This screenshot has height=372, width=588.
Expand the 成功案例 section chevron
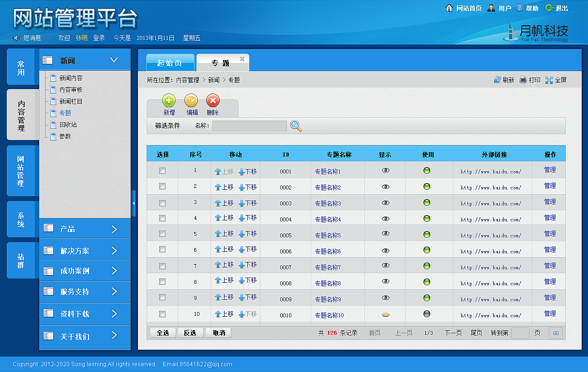(115, 271)
